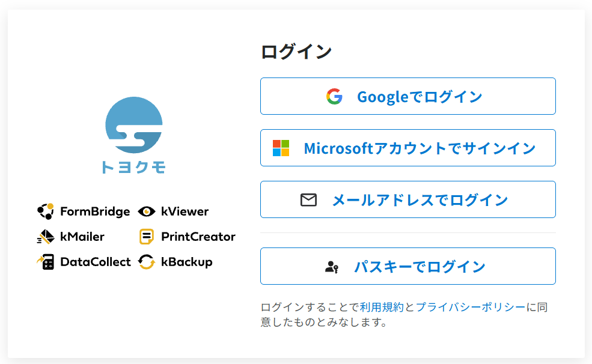The image size is (592, 364).
Task: Click the ログイン page heading
Action: [296, 51]
